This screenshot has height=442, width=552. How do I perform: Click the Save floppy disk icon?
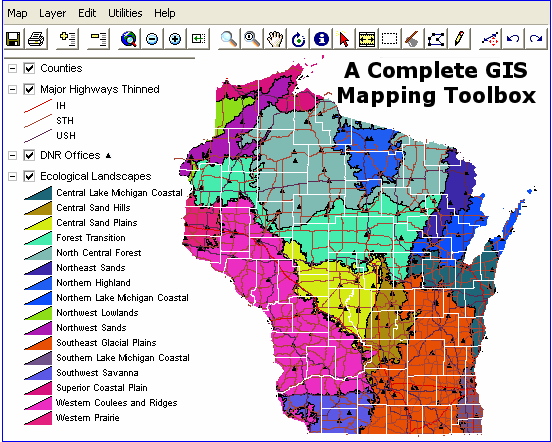13,38
